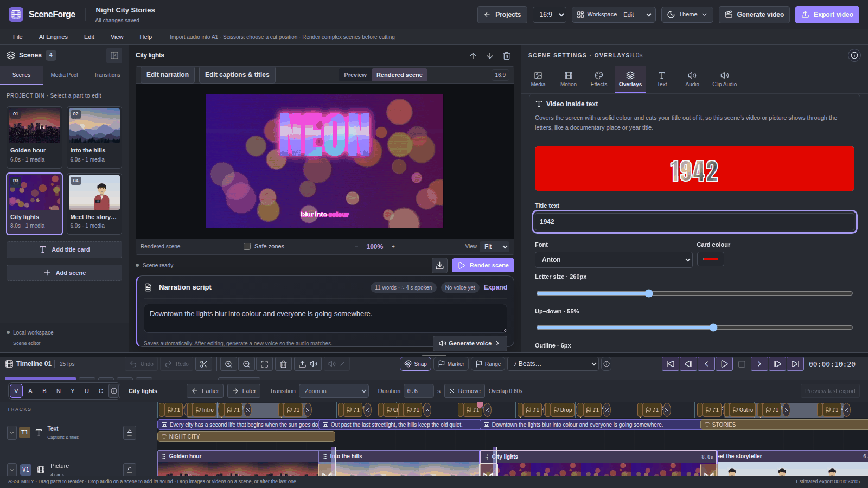
Task: Select track letter B
Action: coord(44,391)
